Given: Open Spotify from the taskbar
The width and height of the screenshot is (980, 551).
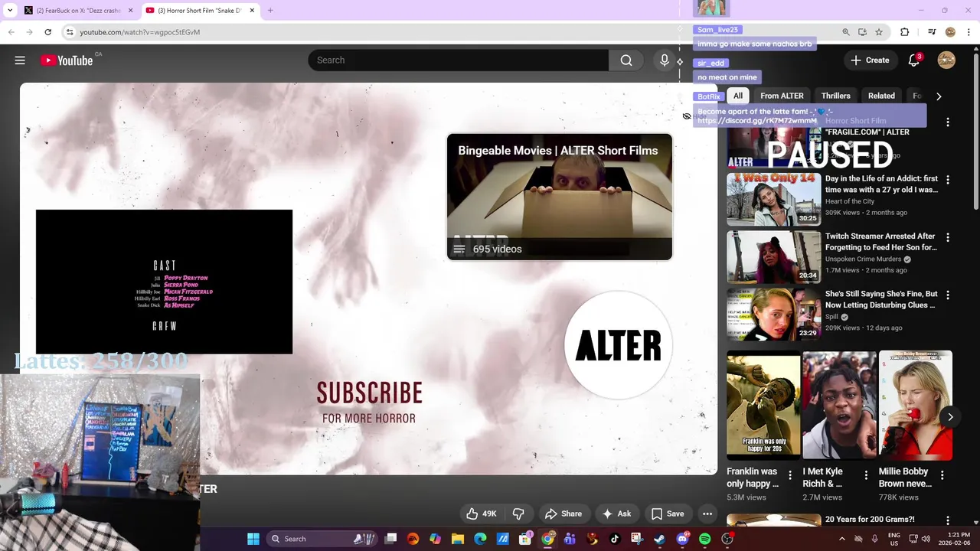Looking at the screenshot, I should point(705,539).
